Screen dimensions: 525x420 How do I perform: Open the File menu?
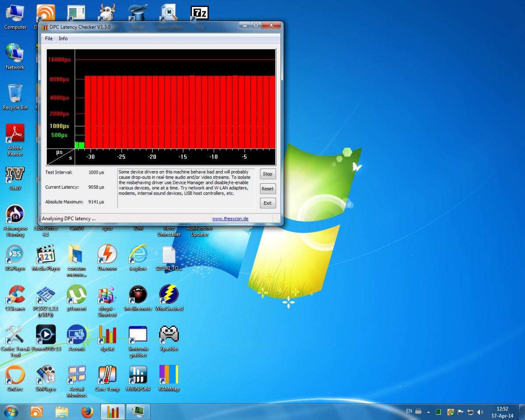pos(49,38)
